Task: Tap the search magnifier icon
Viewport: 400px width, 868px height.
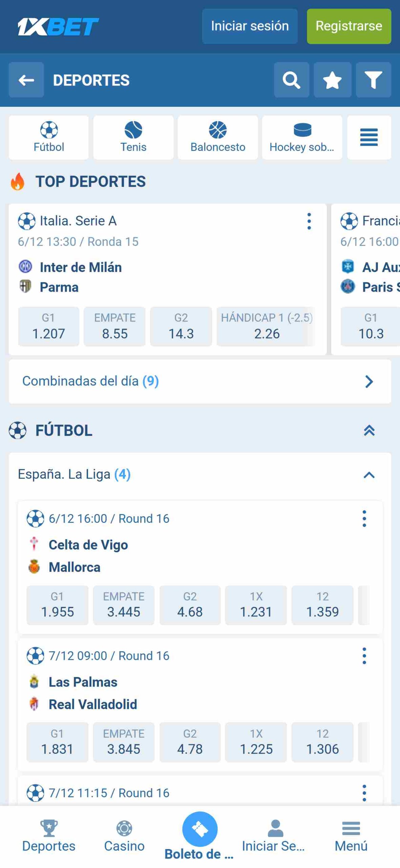Action: tap(291, 80)
